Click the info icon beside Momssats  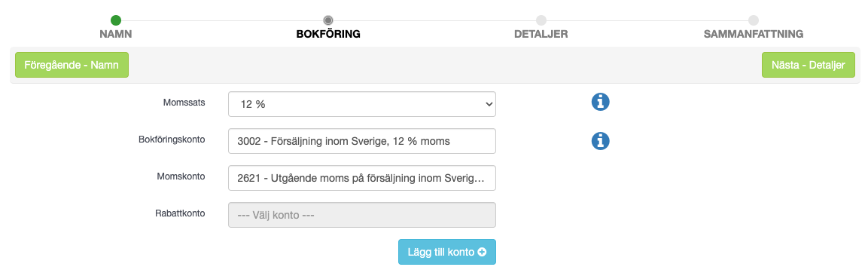click(600, 102)
